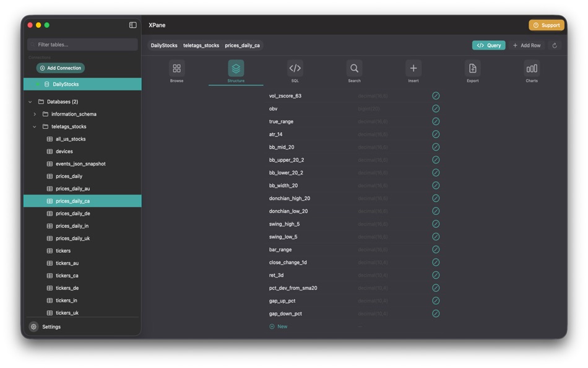This screenshot has height=368, width=588.
Task: Select the Insert icon
Action: pyautogui.click(x=413, y=69)
